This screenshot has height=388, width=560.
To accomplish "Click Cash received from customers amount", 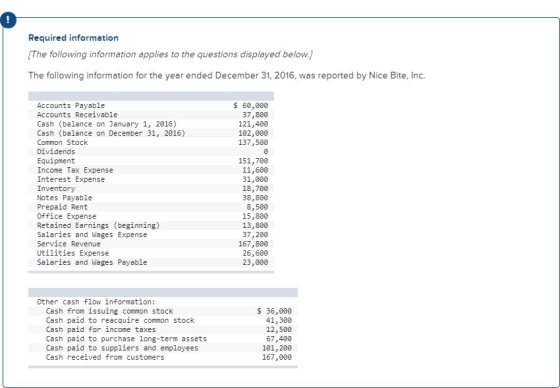I will [x=276, y=357].
